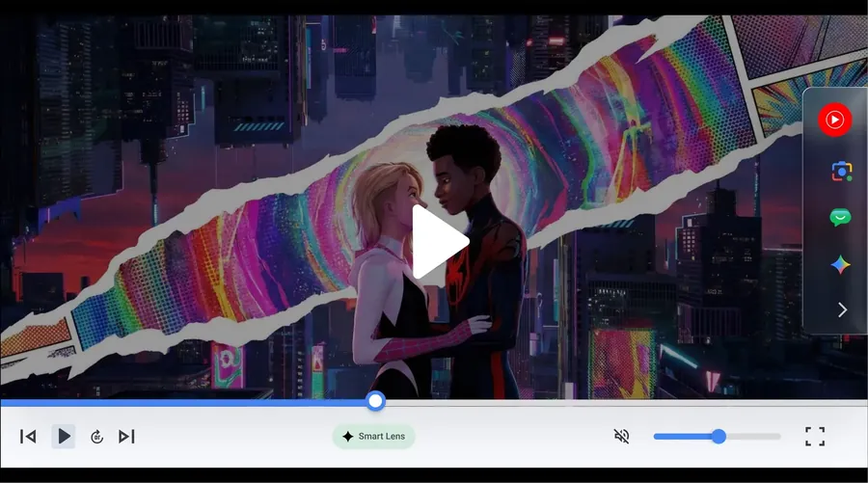Click the volume slider handle
Image resolution: width=868 pixels, height=483 pixels.
[719, 437]
